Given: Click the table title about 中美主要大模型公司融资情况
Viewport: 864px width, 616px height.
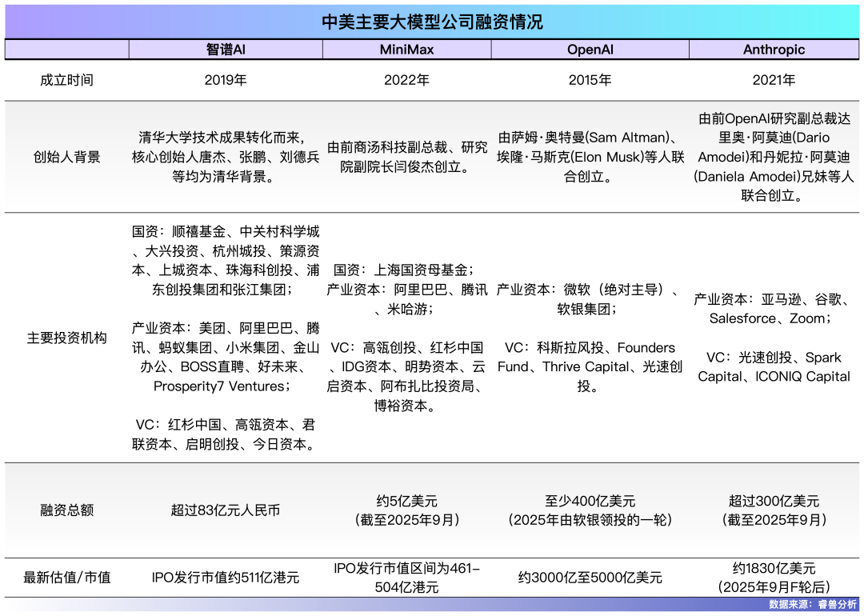Looking at the screenshot, I should pyautogui.click(x=432, y=22).
